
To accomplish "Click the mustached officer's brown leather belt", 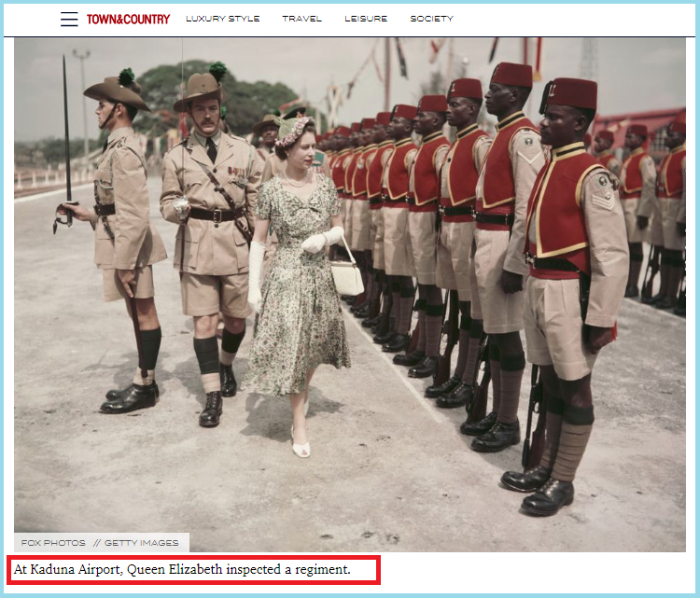I will (217, 214).
